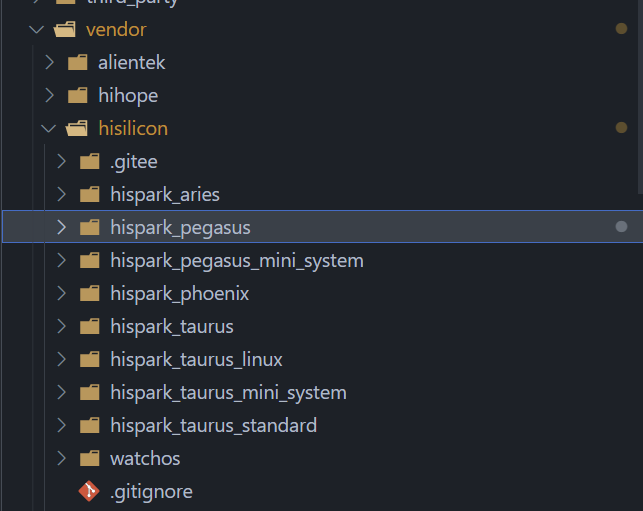Select the watchos folder name
643x511 pixels.
coord(145,459)
